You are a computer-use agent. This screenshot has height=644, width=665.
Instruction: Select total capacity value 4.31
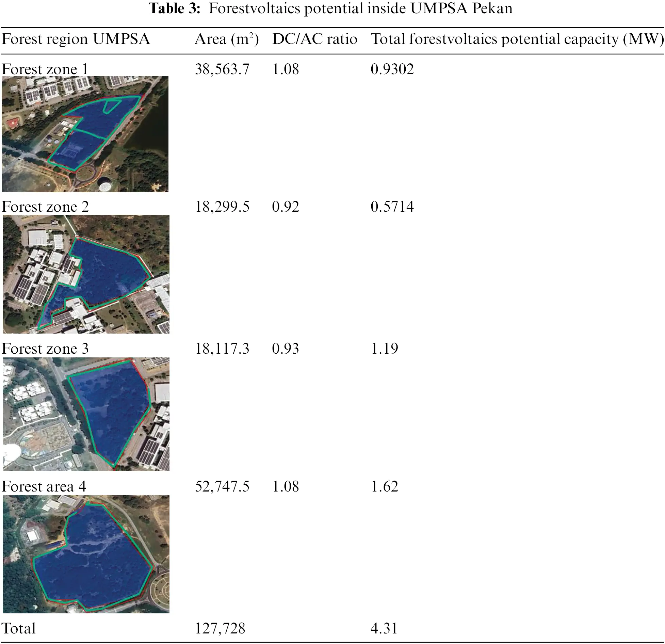pos(384,629)
